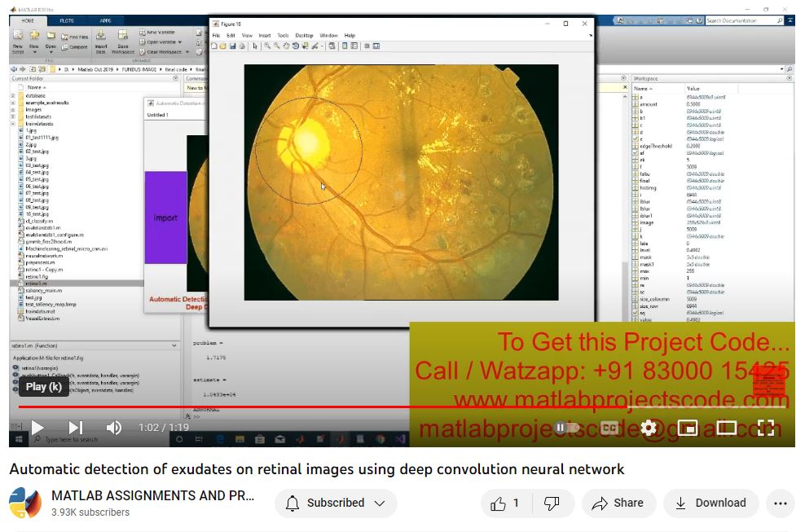
Task: Click Compare in MATLAB ribbon
Action: pyautogui.click(x=74, y=46)
